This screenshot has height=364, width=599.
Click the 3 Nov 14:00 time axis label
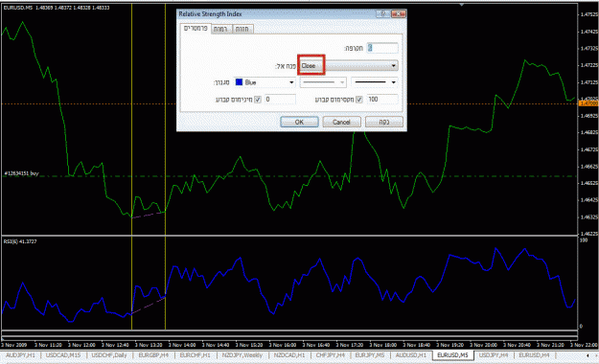tap(182, 345)
